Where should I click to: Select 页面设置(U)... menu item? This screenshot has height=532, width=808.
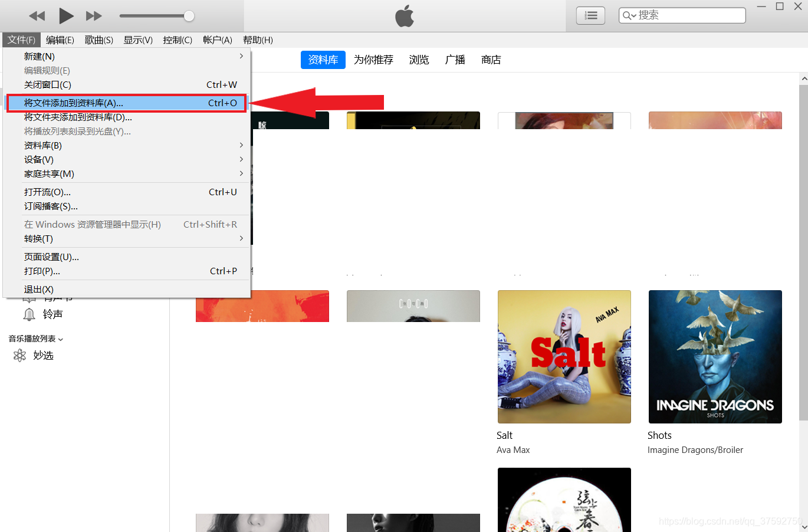pos(127,257)
